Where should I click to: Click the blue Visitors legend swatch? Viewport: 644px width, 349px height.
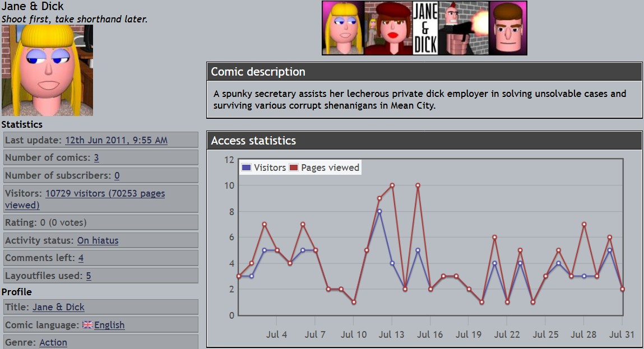[x=246, y=167]
